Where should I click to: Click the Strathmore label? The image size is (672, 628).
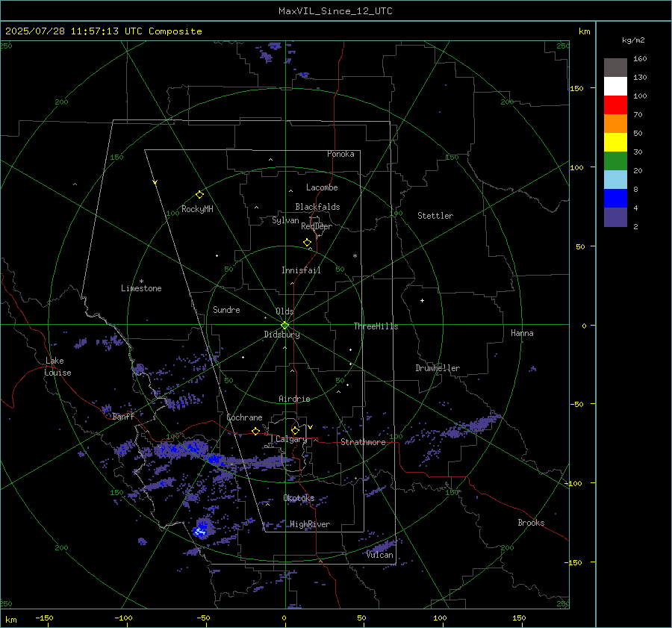[363, 442]
